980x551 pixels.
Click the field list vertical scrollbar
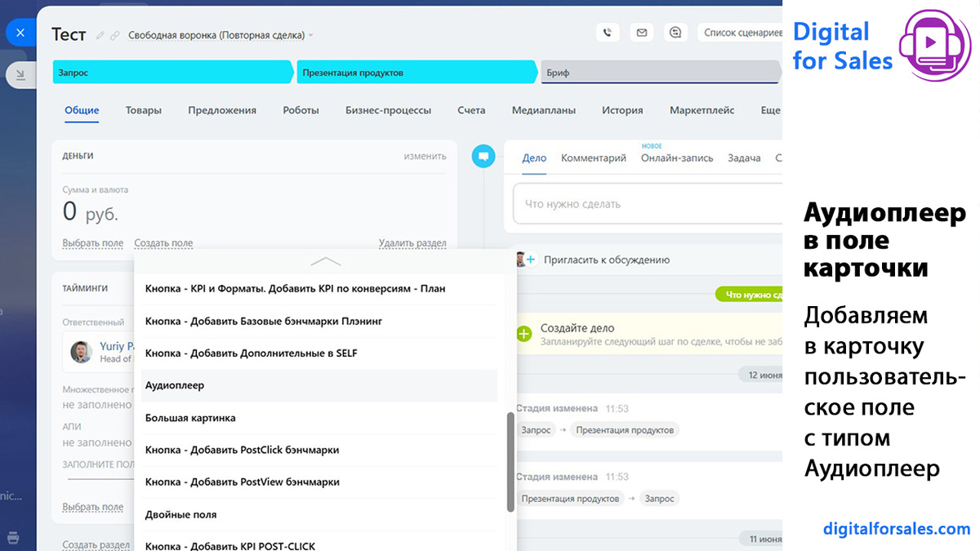(511, 462)
